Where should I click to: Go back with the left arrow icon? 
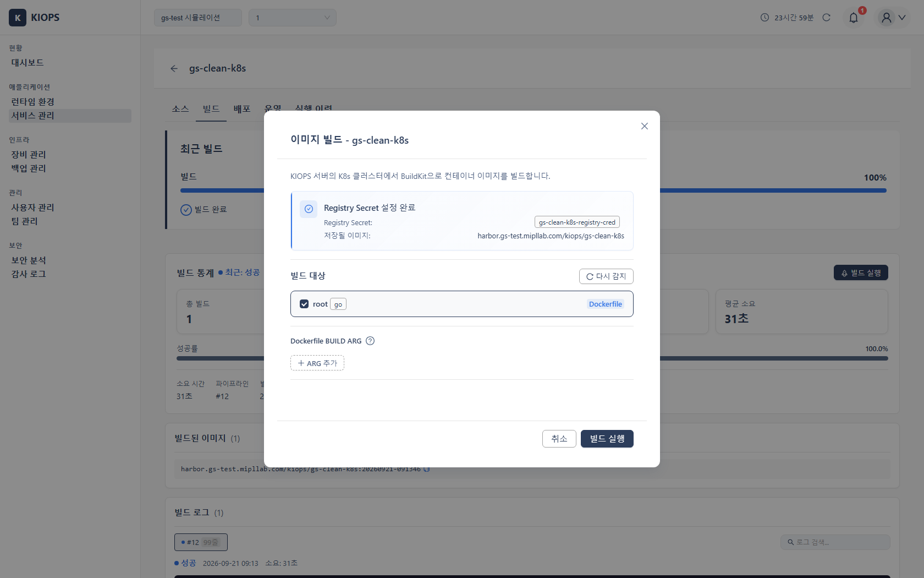[x=174, y=68]
